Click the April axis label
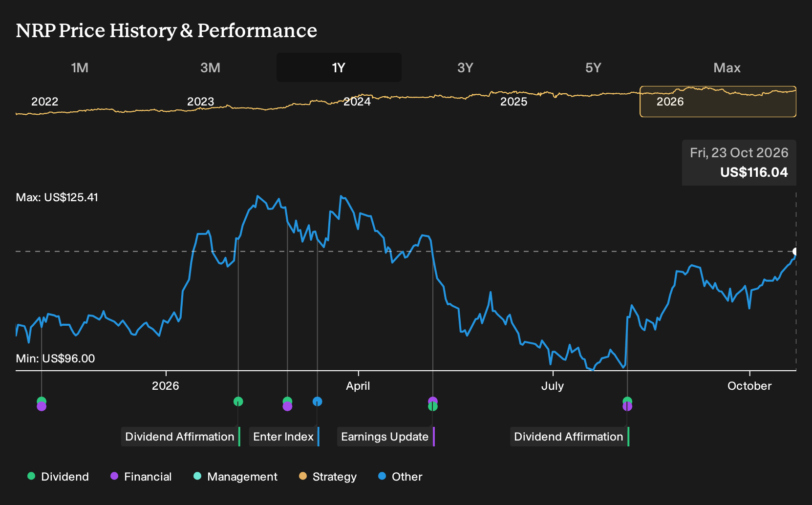Viewport: 812px width, 505px height. pos(358,386)
